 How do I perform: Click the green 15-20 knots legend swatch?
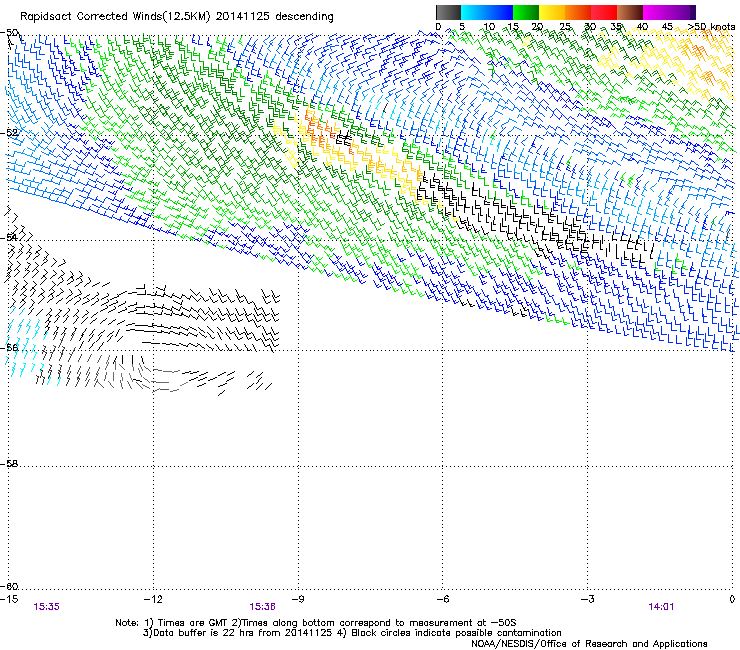(x=526, y=12)
